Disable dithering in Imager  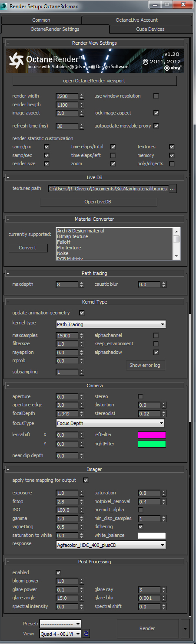pos(140,526)
